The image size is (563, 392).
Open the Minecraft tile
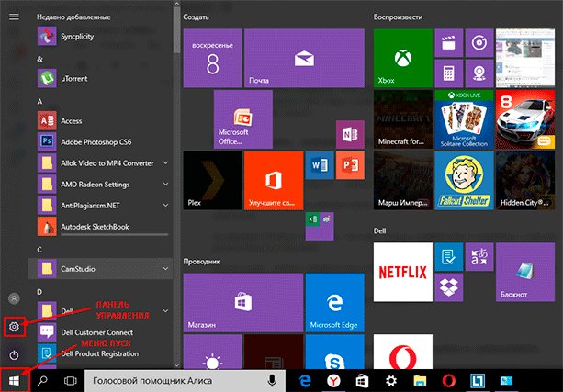(x=403, y=119)
